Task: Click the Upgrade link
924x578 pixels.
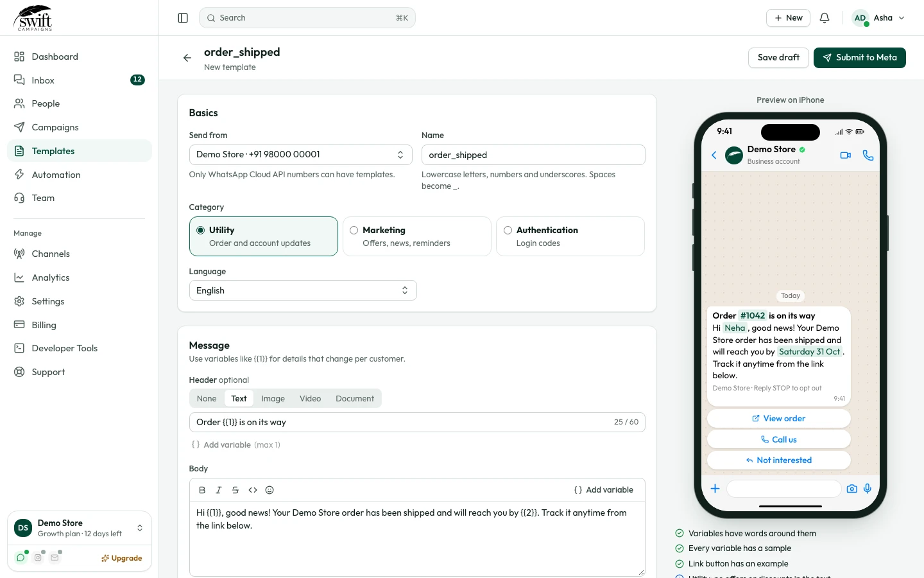Action: (121, 558)
